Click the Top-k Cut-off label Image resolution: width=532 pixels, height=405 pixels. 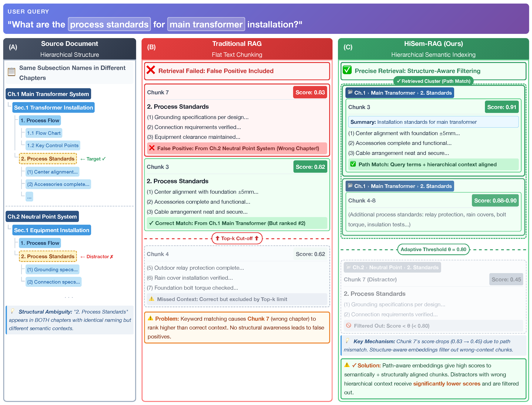point(237,238)
